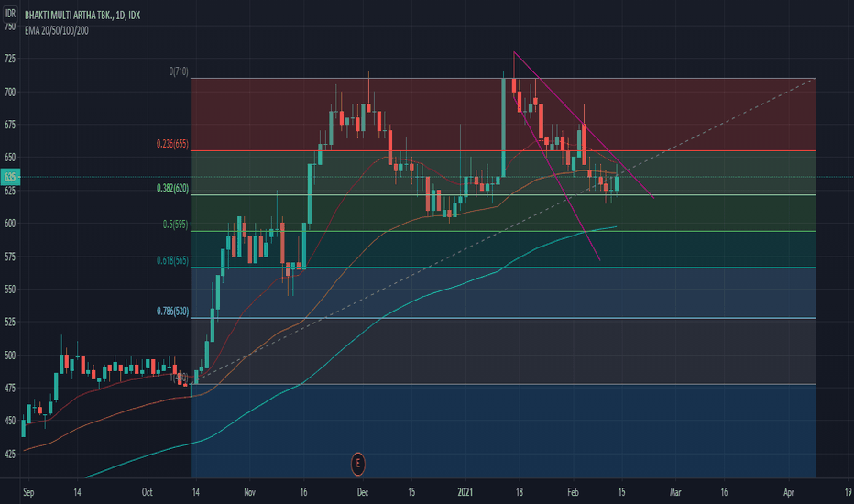Click the 450 price axis label
This screenshot has height=504, width=854.
coord(10,421)
